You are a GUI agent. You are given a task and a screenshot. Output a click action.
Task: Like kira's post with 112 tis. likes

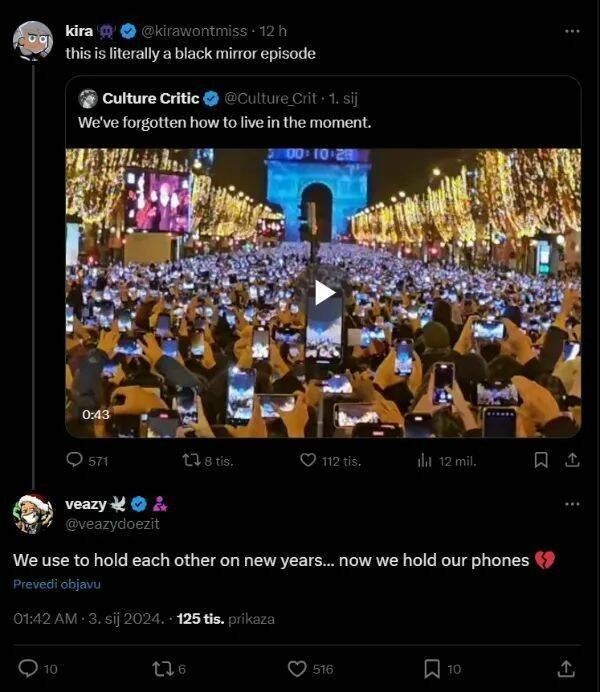309,460
